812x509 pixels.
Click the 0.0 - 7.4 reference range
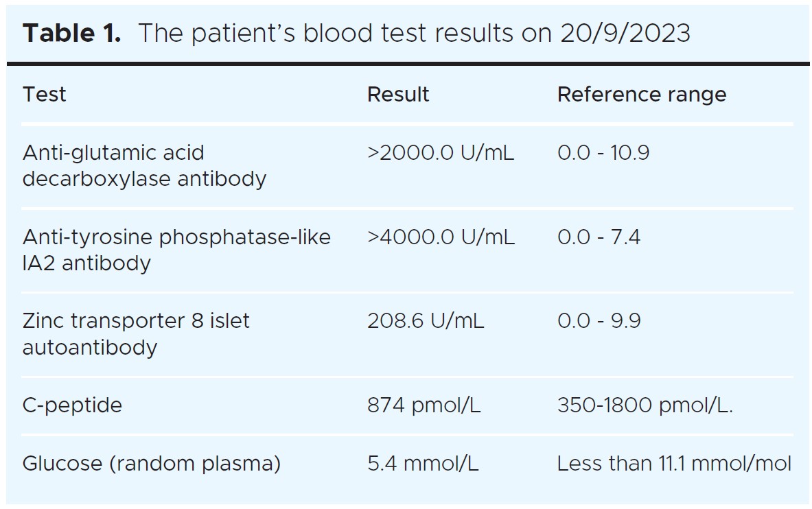(x=599, y=237)
